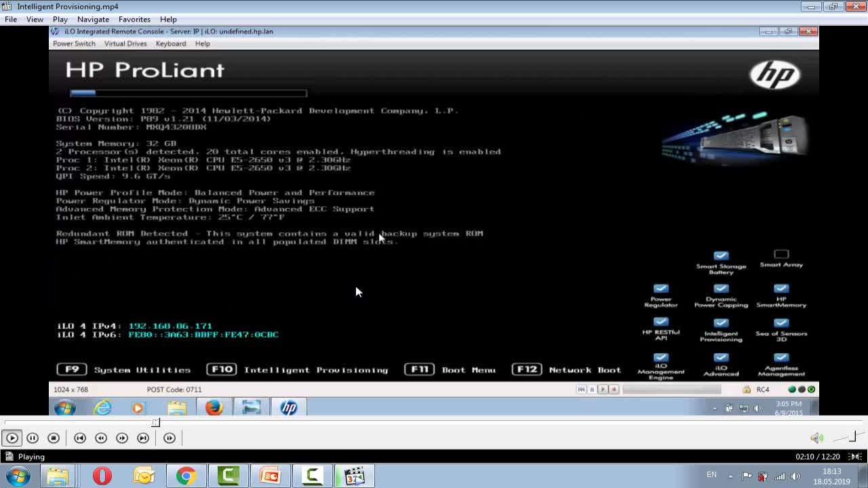This screenshot has height=488, width=868.
Task: Open inner Start menu in recorded desktop
Action: click(65, 407)
